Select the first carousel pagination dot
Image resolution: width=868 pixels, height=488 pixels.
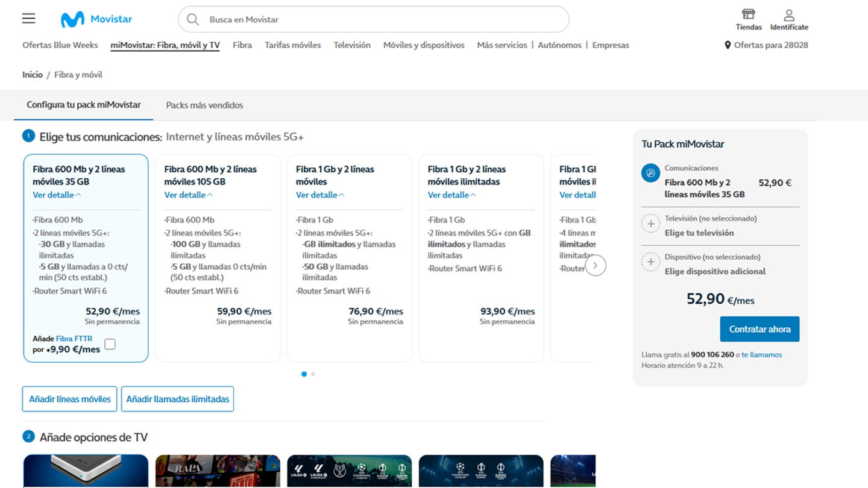(x=304, y=374)
